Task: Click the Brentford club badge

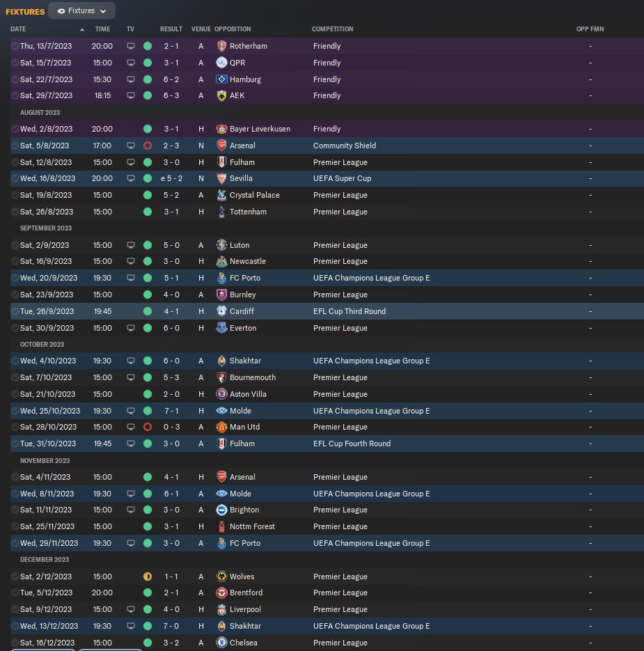Action: tap(221, 593)
